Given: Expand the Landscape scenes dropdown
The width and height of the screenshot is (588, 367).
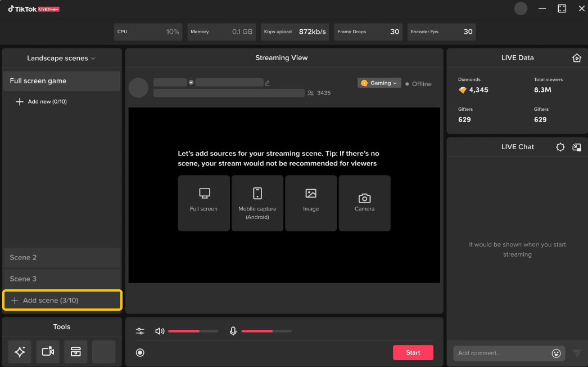Looking at the screenshot, I should (61, 58).
